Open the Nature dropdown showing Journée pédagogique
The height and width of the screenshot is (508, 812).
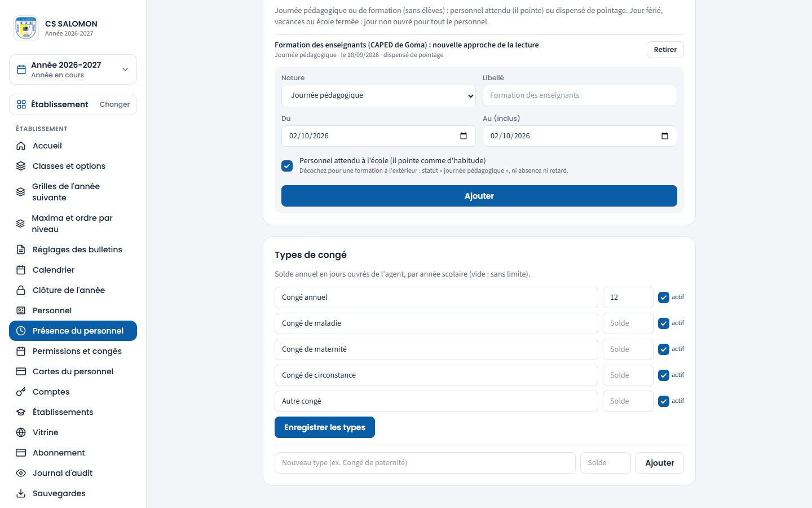[378, 95]
